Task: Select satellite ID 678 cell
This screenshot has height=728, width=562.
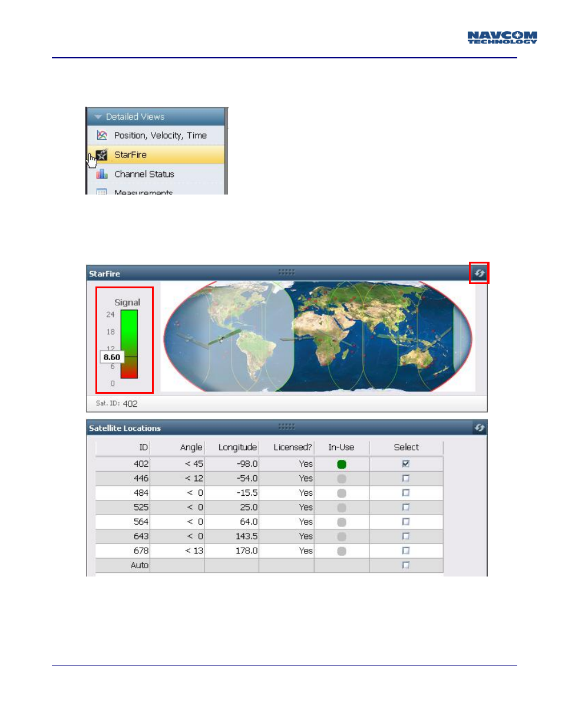Action: (123, 551)
